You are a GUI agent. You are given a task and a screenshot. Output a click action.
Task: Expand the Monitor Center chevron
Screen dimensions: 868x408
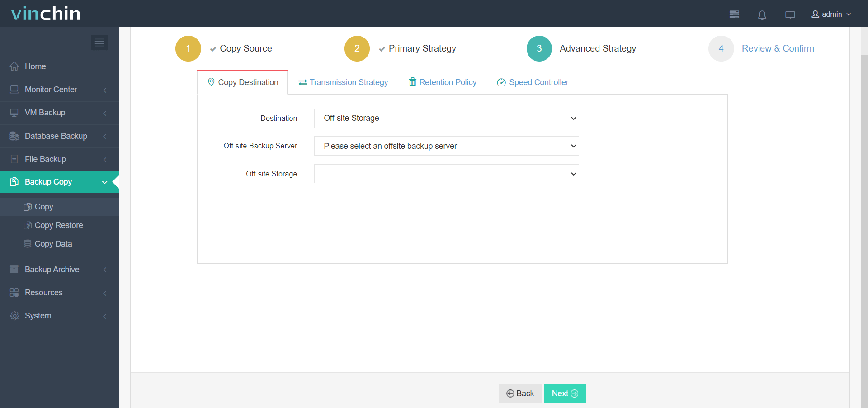105,90
